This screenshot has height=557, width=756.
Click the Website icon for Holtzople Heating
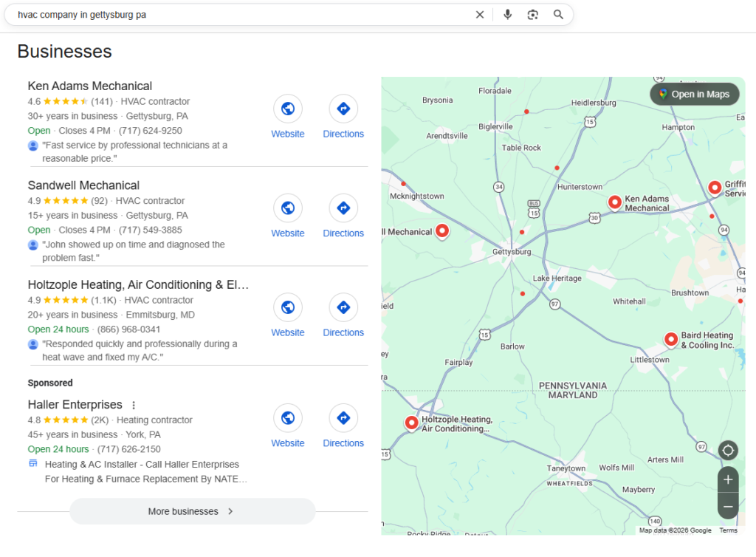(287, 307)
